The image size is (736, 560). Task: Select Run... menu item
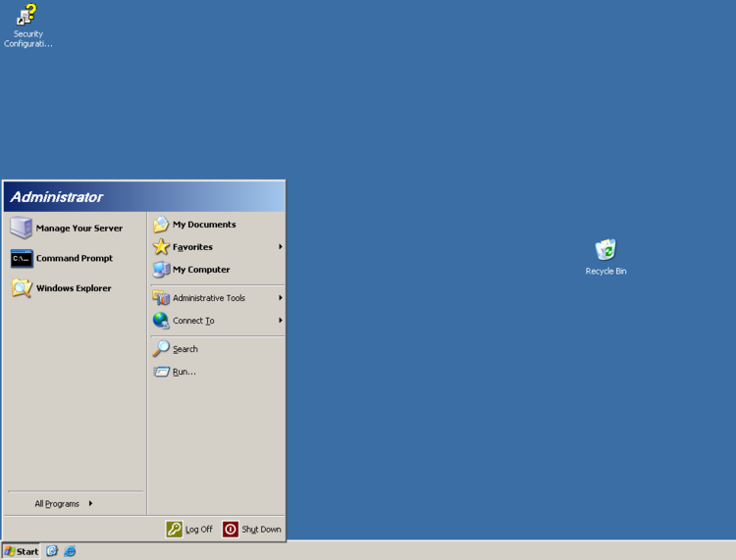click(x=218, y=372)
